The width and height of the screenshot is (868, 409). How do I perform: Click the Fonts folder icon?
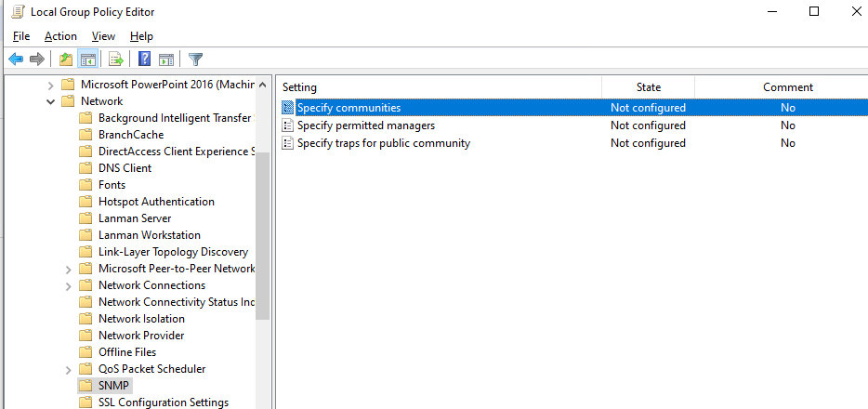click(x=85, y=184)
